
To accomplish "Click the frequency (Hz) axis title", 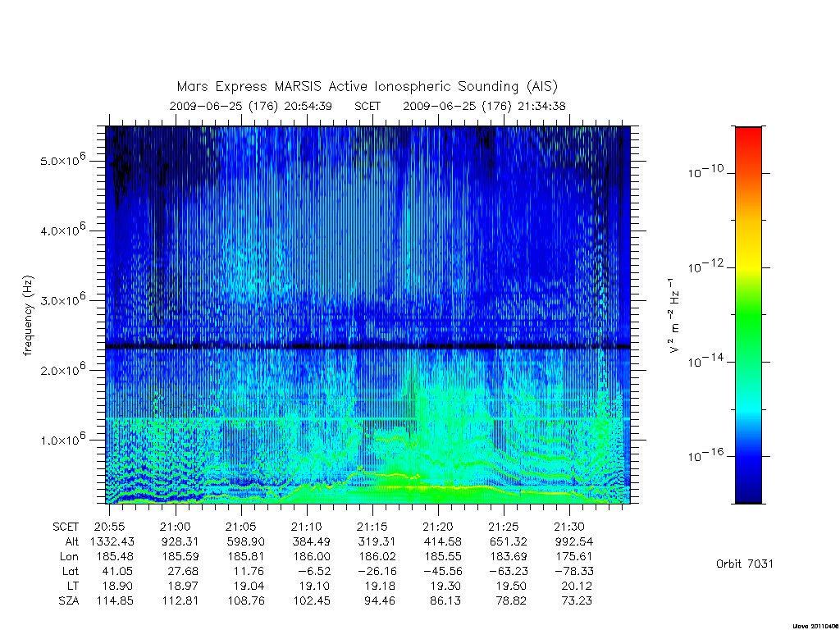I will click(x=28, y=315).
